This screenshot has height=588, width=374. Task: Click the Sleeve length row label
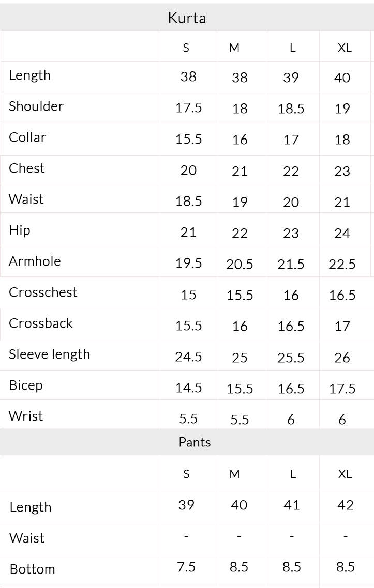49,354
